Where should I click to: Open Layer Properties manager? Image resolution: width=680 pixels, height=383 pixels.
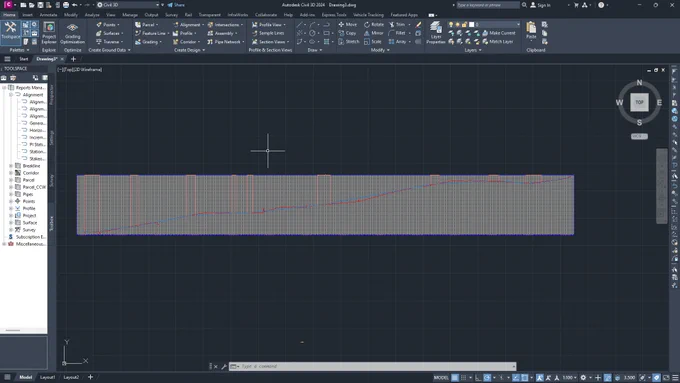436,33
